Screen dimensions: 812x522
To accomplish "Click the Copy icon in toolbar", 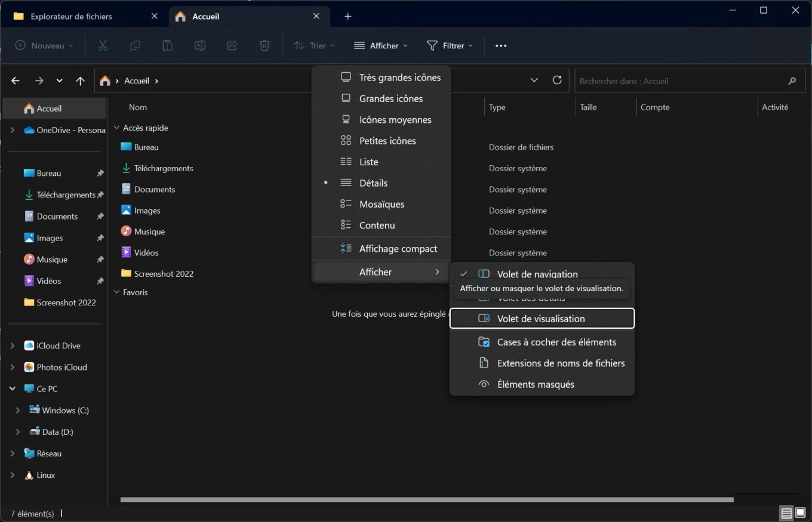I will pos(136,45).
